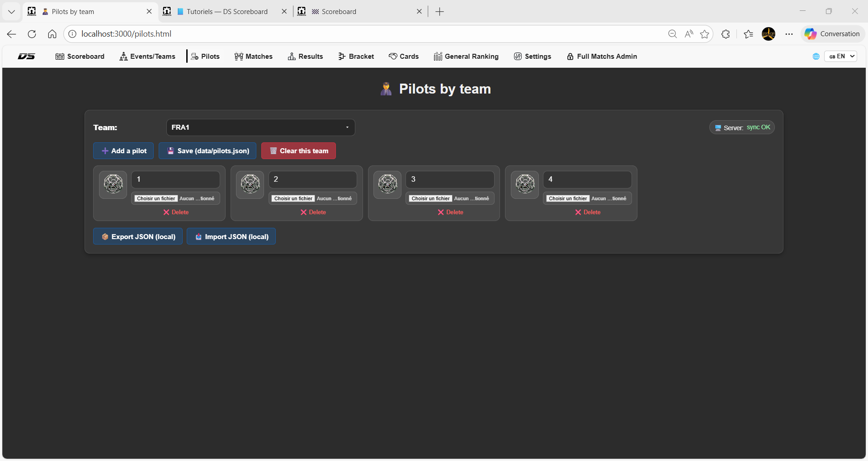Click the home icon in browser toolbar

click(52, 34)
